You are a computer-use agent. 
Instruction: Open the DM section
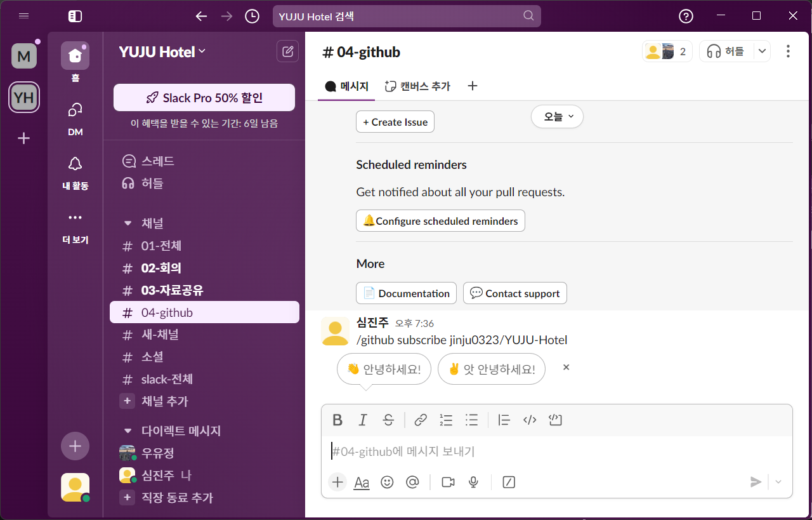75,118
